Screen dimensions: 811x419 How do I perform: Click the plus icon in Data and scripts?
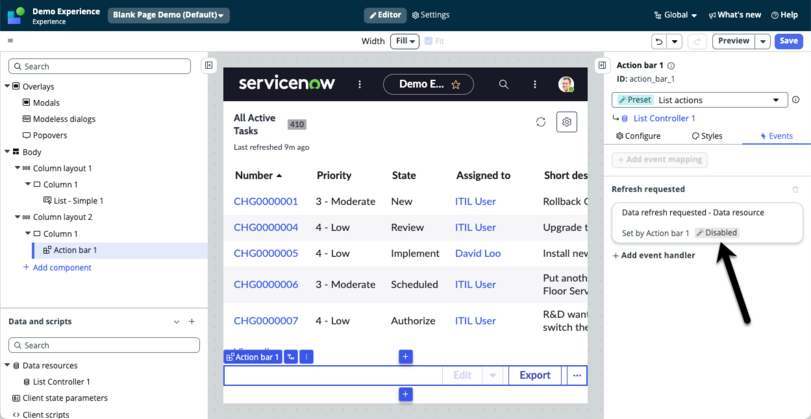[x=191, y=322]
